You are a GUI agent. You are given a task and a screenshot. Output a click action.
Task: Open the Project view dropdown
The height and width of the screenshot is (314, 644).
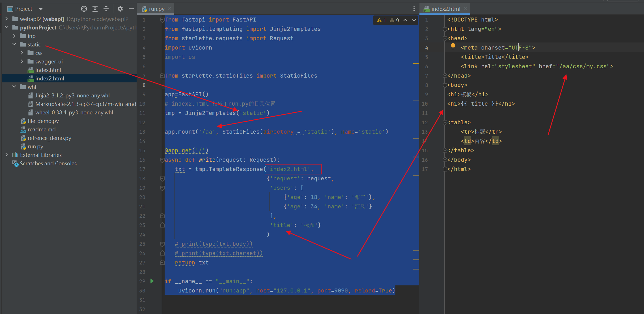41,9
